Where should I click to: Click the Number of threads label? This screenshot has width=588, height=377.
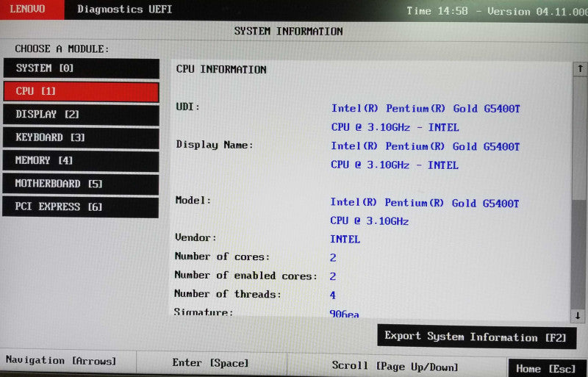point(228,294)
